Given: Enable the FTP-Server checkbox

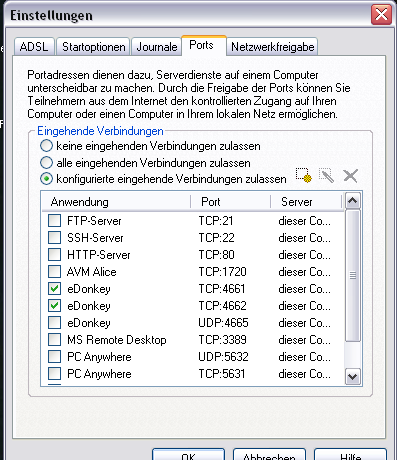Looking at the screenshot, I should (x=54, y=220).
